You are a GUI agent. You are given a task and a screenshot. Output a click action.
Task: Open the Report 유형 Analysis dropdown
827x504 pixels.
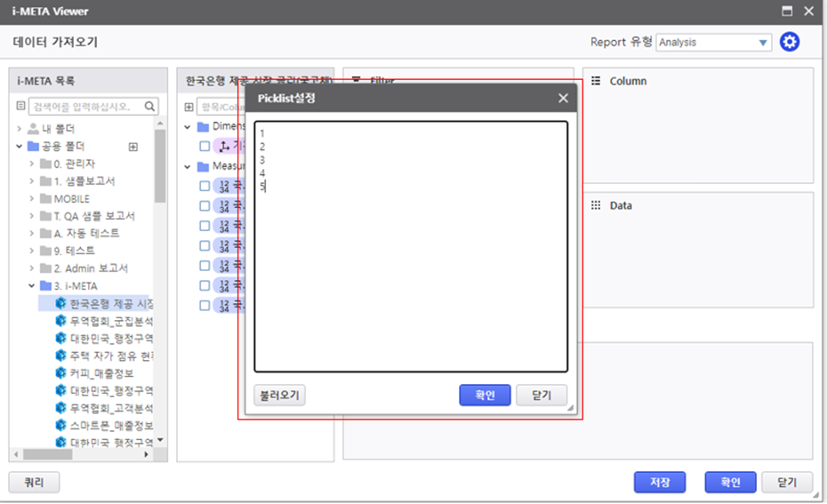point(763,43)
